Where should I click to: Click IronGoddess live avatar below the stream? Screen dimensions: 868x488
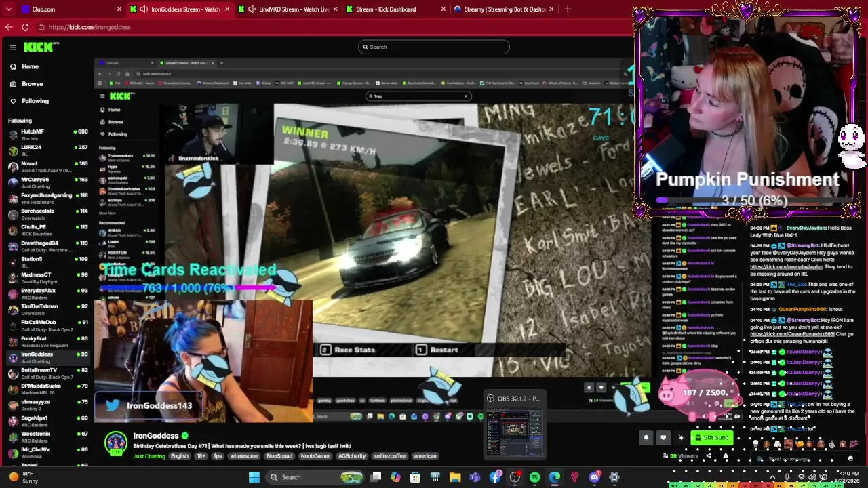tap(115, 444)
